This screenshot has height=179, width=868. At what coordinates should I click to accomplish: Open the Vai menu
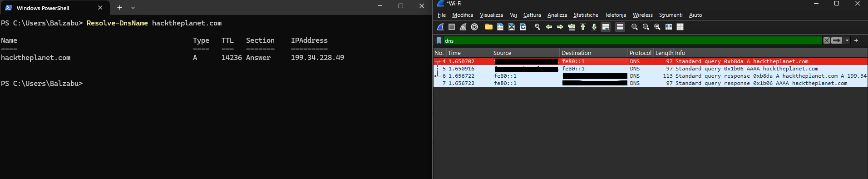click(513, 15)
